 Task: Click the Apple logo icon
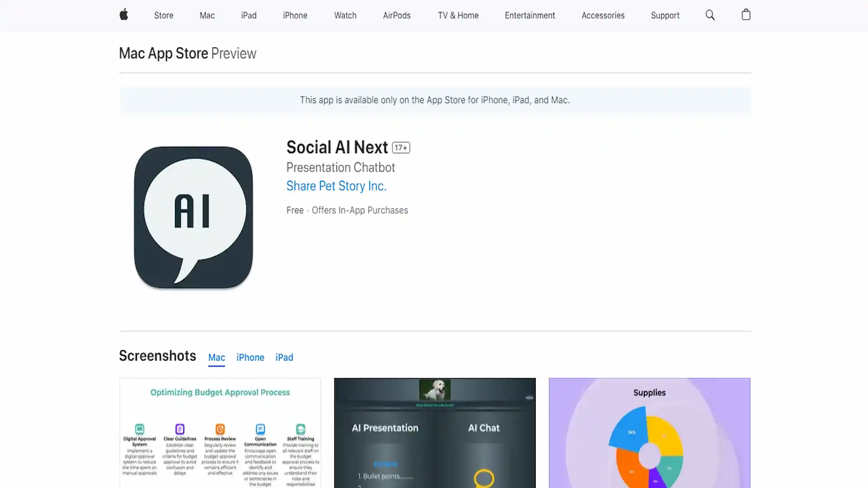coord(124,15)
